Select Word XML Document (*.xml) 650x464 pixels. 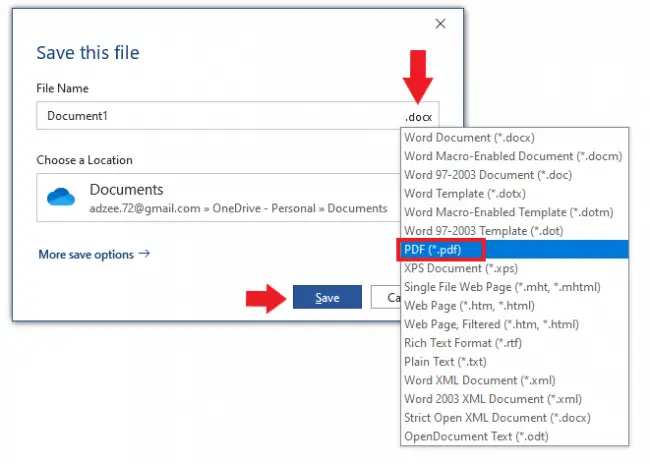pyautogui.click(x=514, y=380)
